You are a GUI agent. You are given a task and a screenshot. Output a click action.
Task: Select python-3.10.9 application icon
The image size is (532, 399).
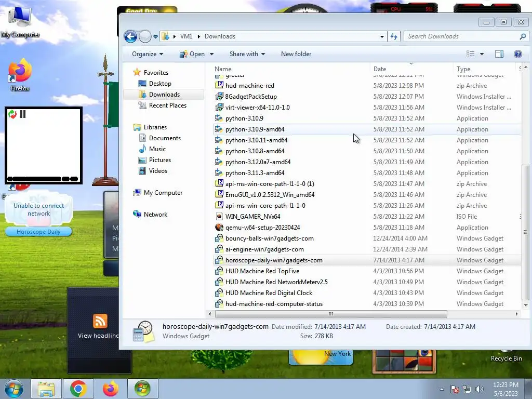tap(219, 118)
